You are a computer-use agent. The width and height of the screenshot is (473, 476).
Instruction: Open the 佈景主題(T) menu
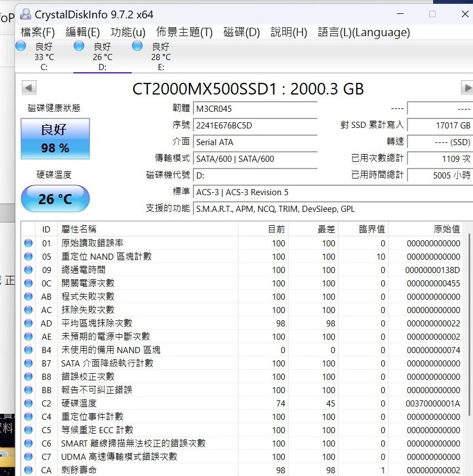click(x=184, y=32)
